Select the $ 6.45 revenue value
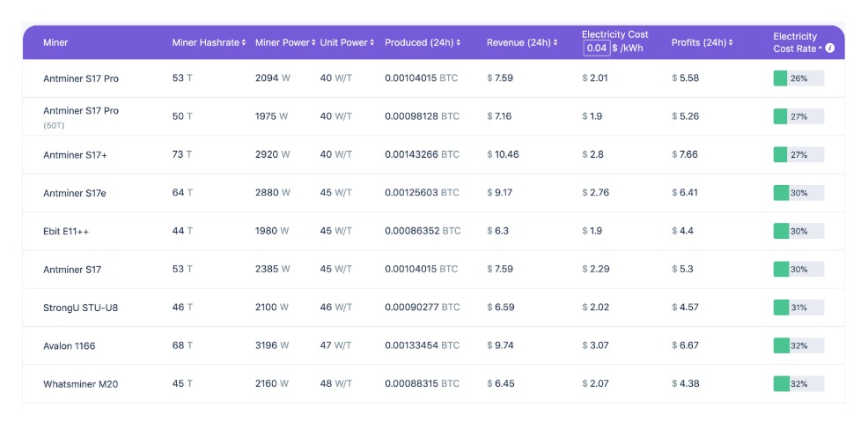 [x=500, y=383]
